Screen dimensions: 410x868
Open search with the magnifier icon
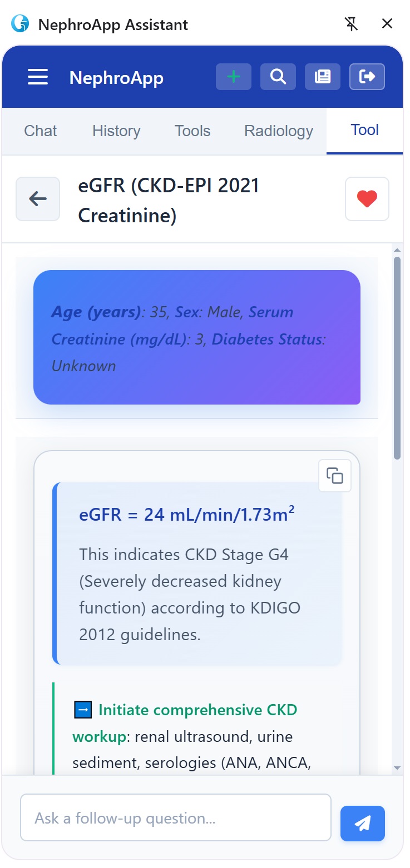(278, 77)
